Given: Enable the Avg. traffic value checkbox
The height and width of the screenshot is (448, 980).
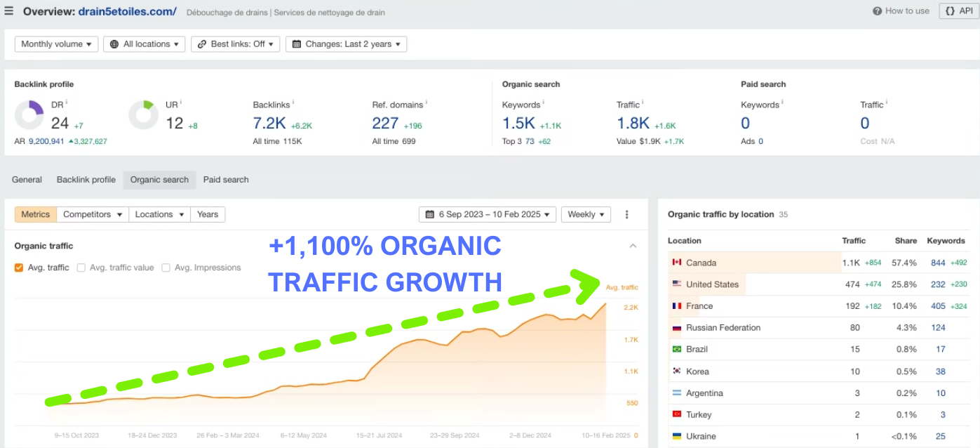Looking at the screenshot, I should click(x=81, y=268).
